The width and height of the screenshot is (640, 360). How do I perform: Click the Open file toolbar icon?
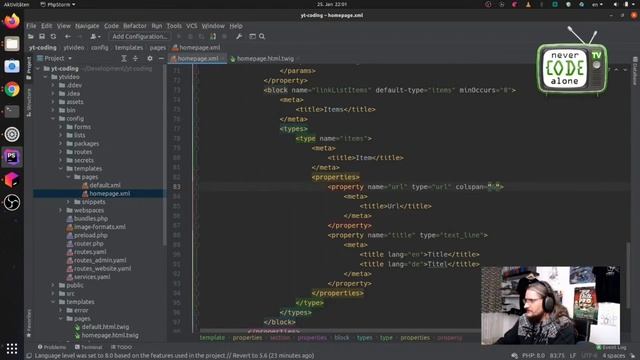31,36
